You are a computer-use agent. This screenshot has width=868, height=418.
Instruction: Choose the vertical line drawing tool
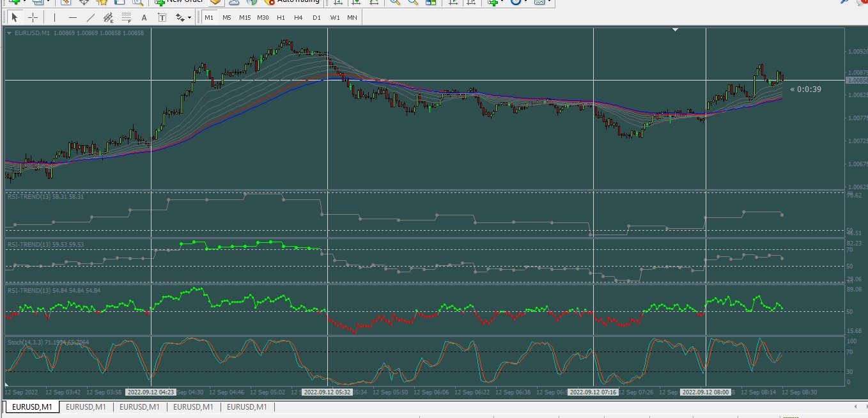pyautogui.click(x=54, y=17)
